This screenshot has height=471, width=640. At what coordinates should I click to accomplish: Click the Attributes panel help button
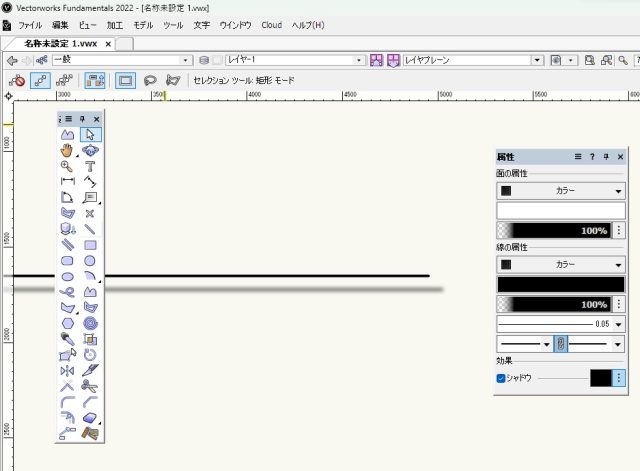[x=592, y=157]
